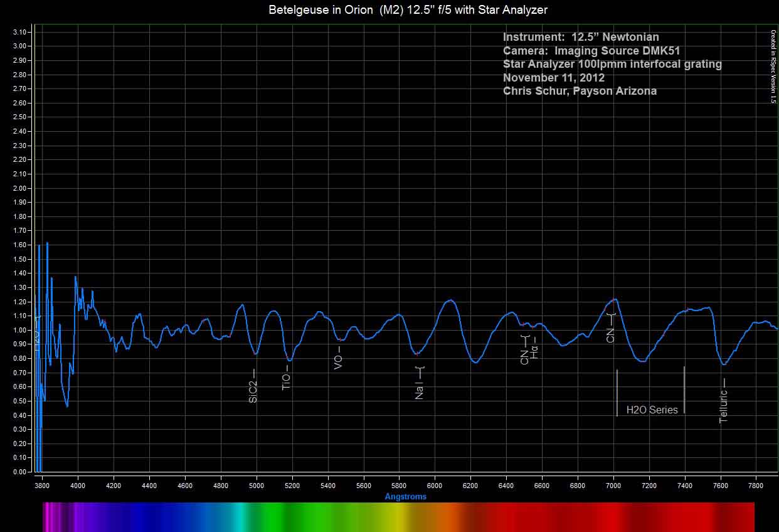Select the 2.00 y-axis value
779x532 pixels.
click(x=19, y=188)
